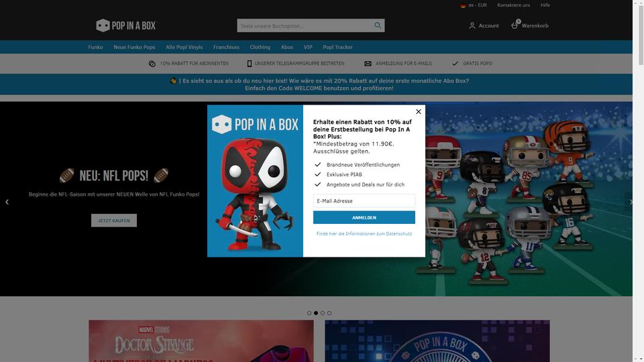The height and width of the screenshot is (362, 644).
Task: Click 'Angebote und Deals nur für dich' text
Action: (x=366, y=185)
